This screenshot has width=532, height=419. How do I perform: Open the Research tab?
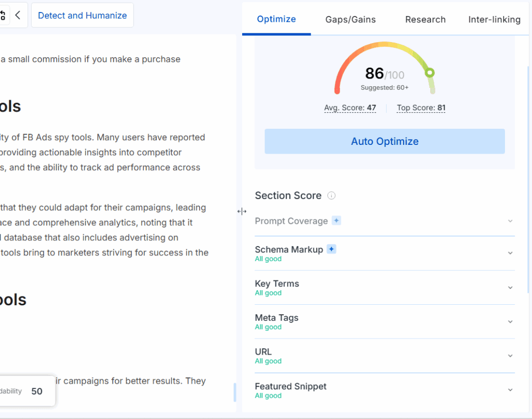click(x=425, y=19)
